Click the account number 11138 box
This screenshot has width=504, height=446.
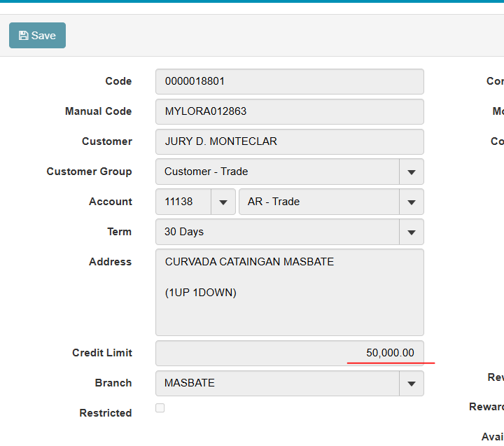tap(183, 202)
